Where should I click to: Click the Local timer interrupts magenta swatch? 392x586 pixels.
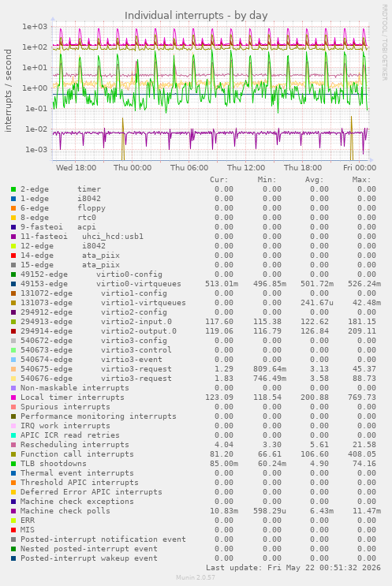(x=13, y=398)
